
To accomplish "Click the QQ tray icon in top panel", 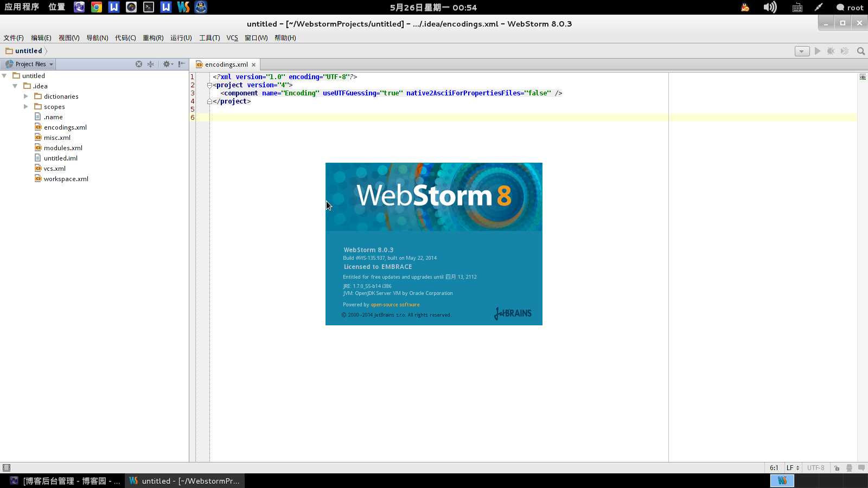I will point(745,7).
